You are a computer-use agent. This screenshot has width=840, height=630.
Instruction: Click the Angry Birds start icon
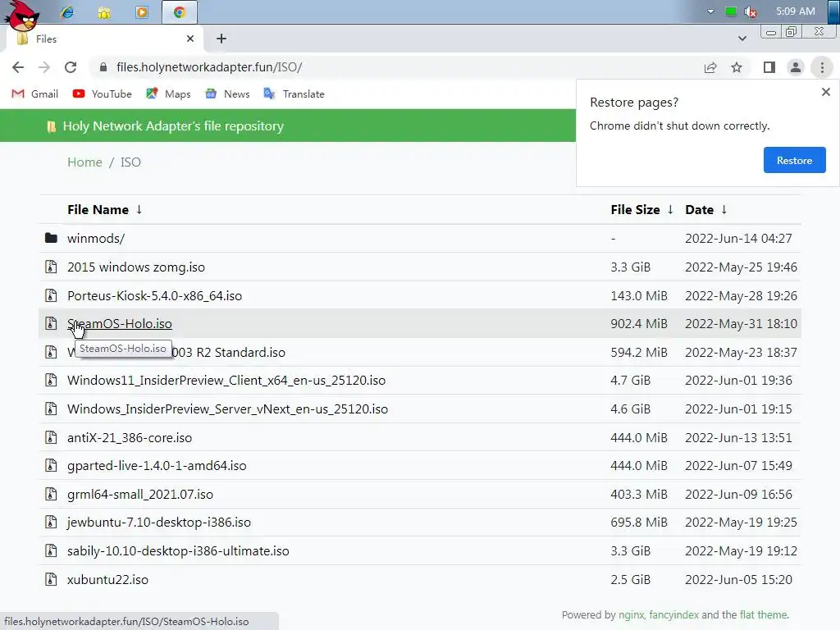(x=22, y=15)
